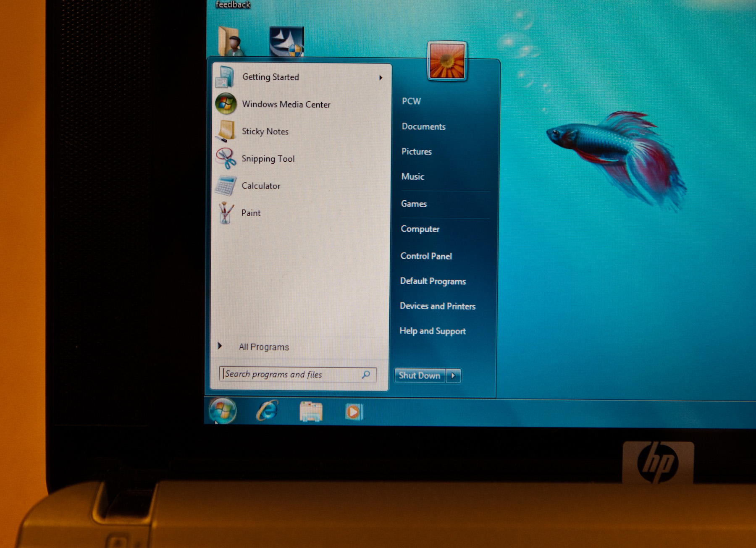Click the Sticky Notes icon

pyautogui.click(x=226, y=131)
